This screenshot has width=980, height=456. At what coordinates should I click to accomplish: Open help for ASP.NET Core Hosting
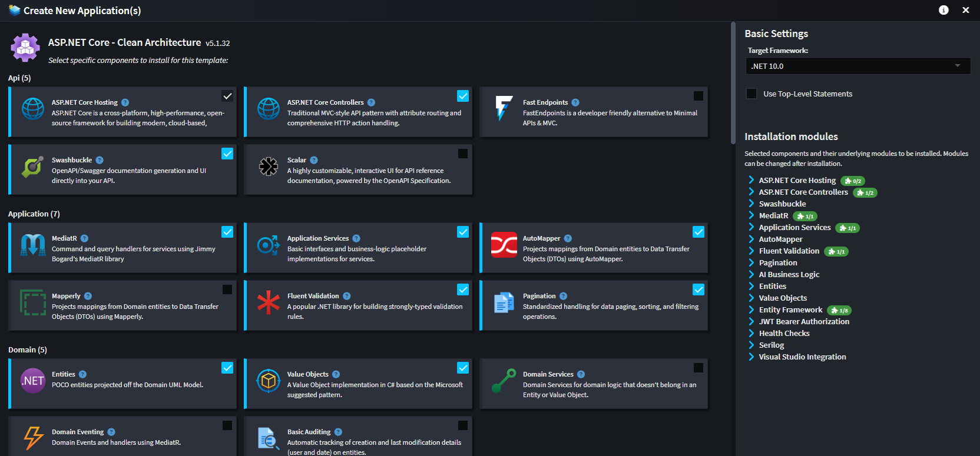click(125, 102)
